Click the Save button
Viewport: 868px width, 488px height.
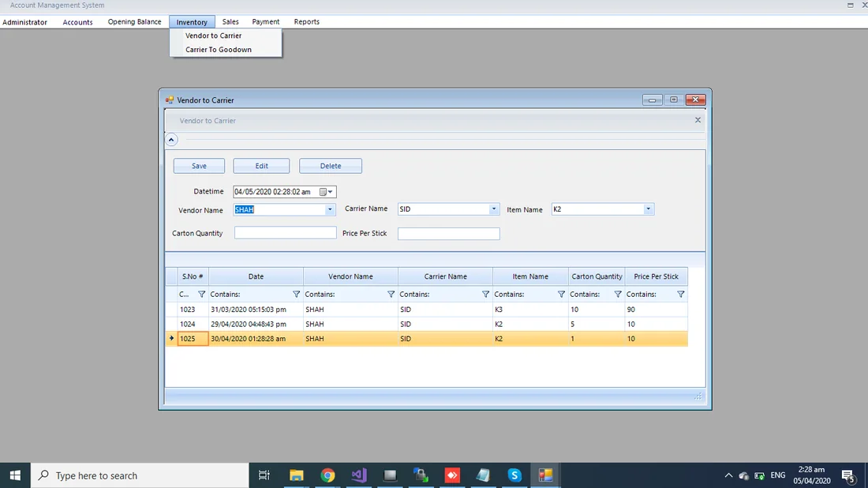(199, 166)
